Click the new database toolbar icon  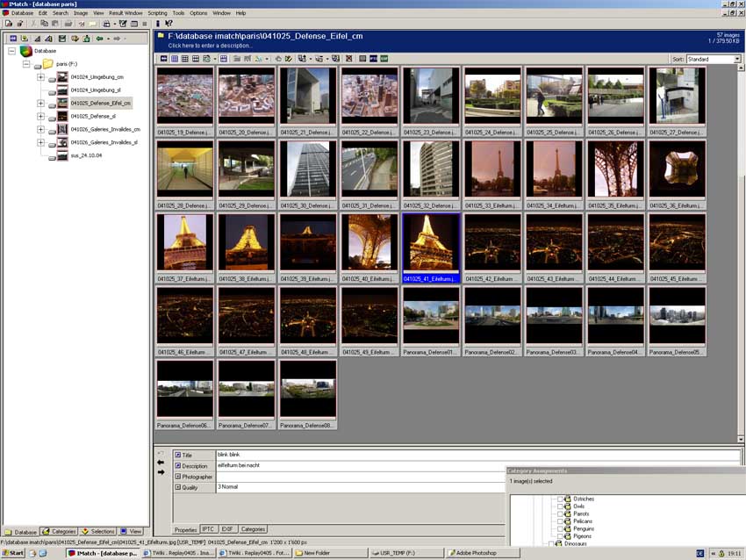coord(9,24)
